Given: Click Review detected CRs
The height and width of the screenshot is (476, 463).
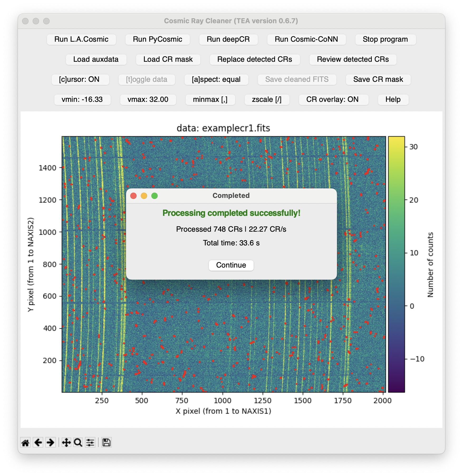Looking at the screenshot, I should coord(353,59).
